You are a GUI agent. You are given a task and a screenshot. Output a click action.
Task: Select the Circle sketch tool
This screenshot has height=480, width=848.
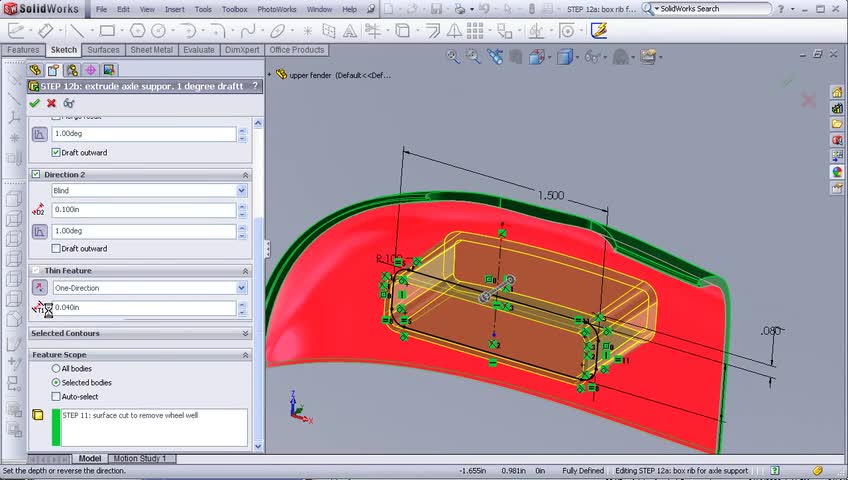click(x=158, y=31)
